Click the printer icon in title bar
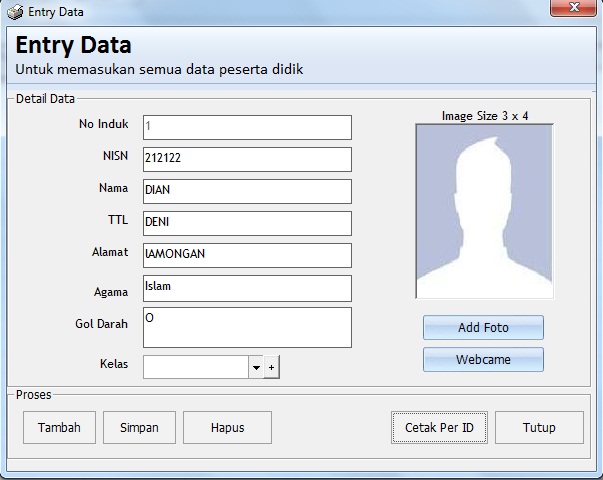Image resolution: width=603 pixels, height=480 pixels. click(x=15, y=12)
